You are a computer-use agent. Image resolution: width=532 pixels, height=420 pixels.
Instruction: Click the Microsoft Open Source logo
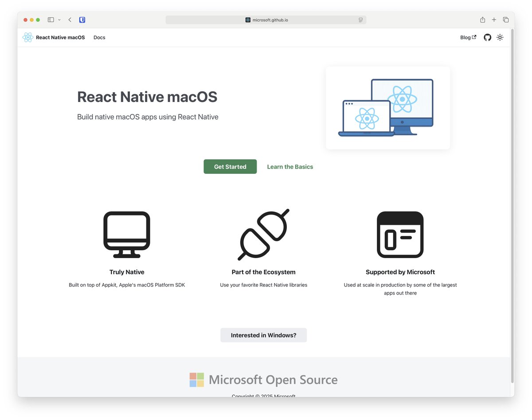click(263, 380)
